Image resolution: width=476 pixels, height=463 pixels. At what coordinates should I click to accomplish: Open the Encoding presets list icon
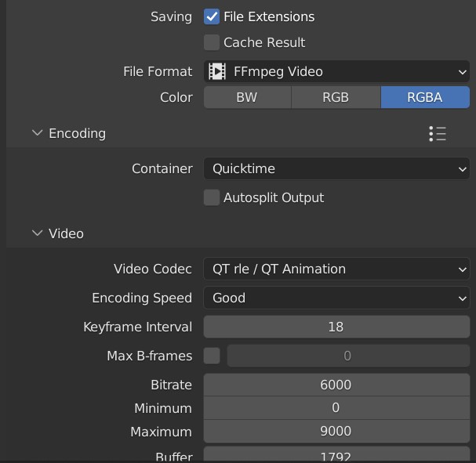pyautogui.click(x=438, y=134)
